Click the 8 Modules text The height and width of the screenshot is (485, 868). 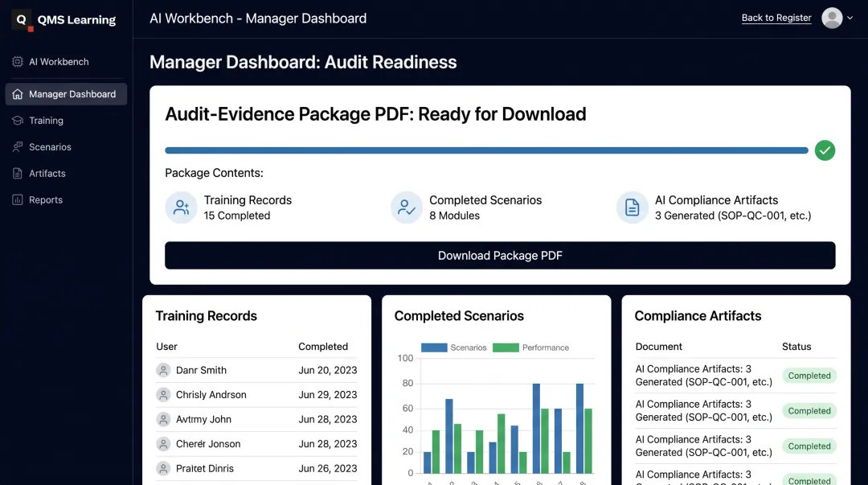pyautogui.click(x=454, y=216)
